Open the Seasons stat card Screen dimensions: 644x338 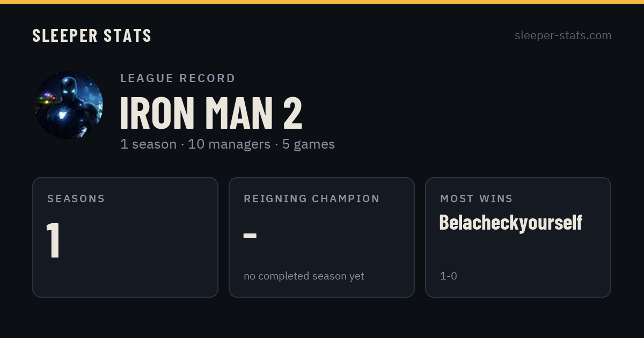tap(125, 237)
